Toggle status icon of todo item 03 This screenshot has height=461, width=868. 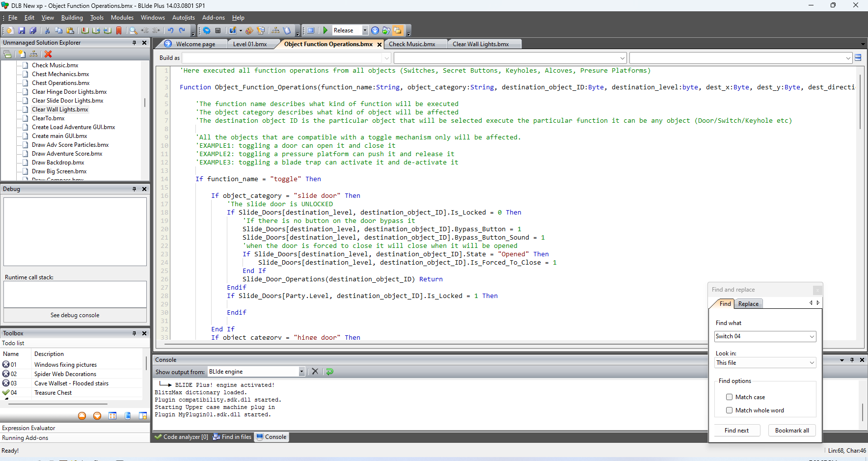pos(6,383)
